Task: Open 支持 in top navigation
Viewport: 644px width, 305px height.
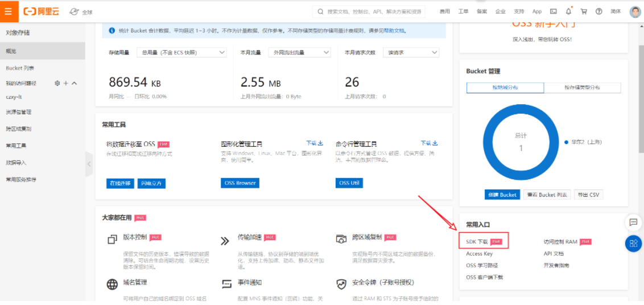Action: click(x=519, y=11)
